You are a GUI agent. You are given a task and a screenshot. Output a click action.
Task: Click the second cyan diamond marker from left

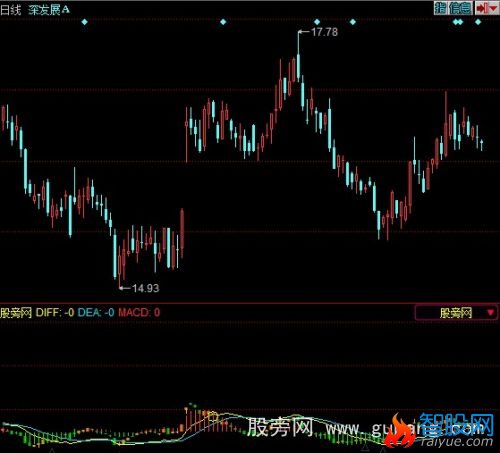(223, 22)
